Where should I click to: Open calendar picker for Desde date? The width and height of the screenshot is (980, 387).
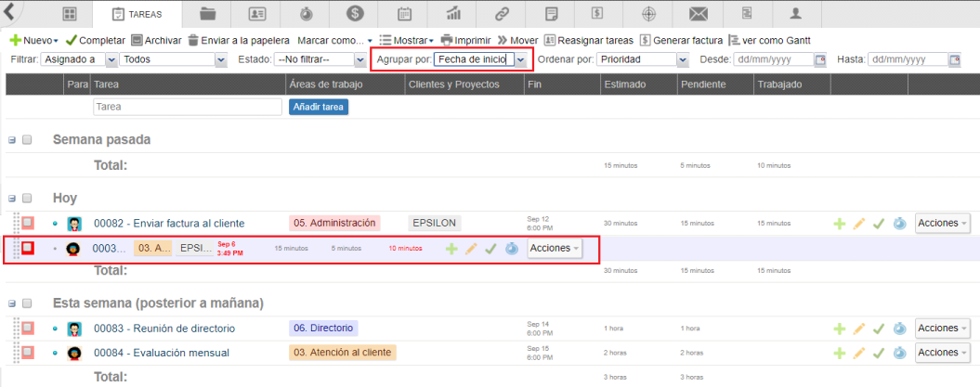point(820,59)
